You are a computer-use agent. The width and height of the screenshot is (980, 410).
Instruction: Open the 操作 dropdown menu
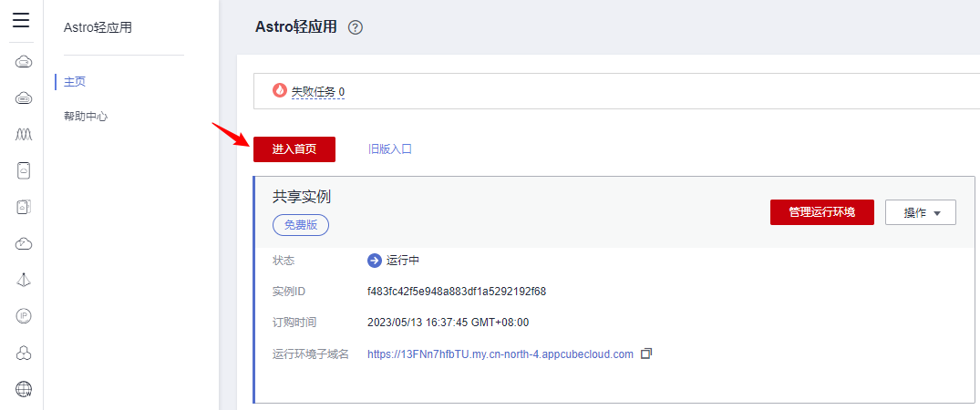921,212
